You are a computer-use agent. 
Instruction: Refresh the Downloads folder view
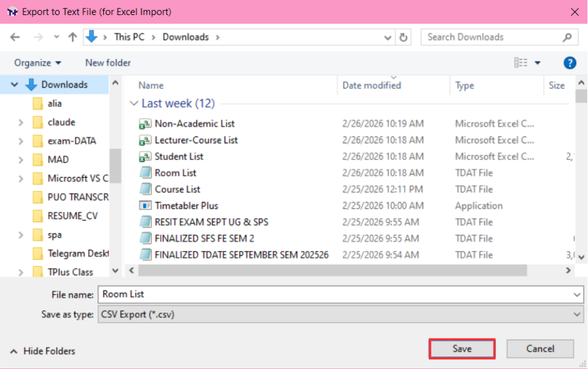[404, 37]
